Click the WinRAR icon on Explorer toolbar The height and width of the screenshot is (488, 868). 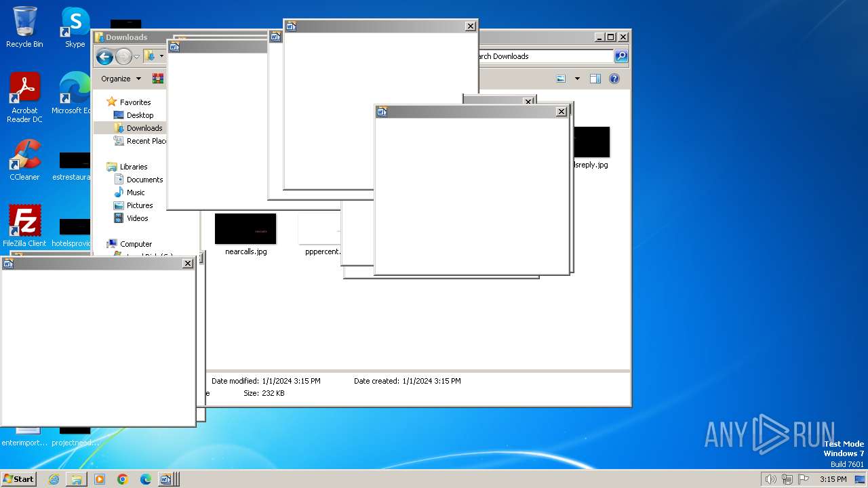pos(158,79)
